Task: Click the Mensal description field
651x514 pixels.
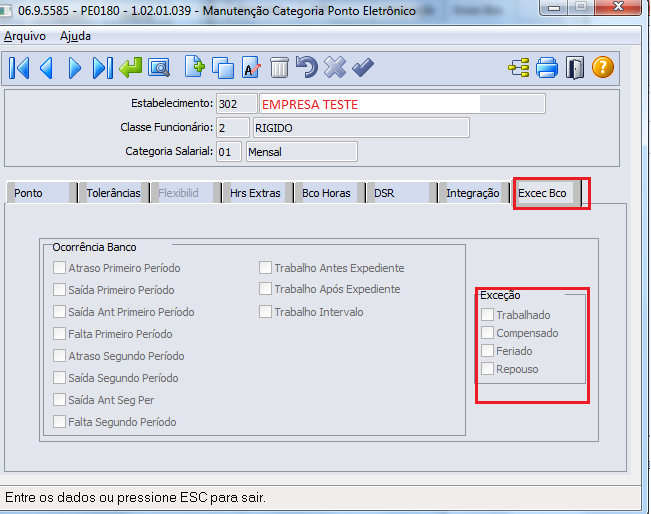Action: 301,152
